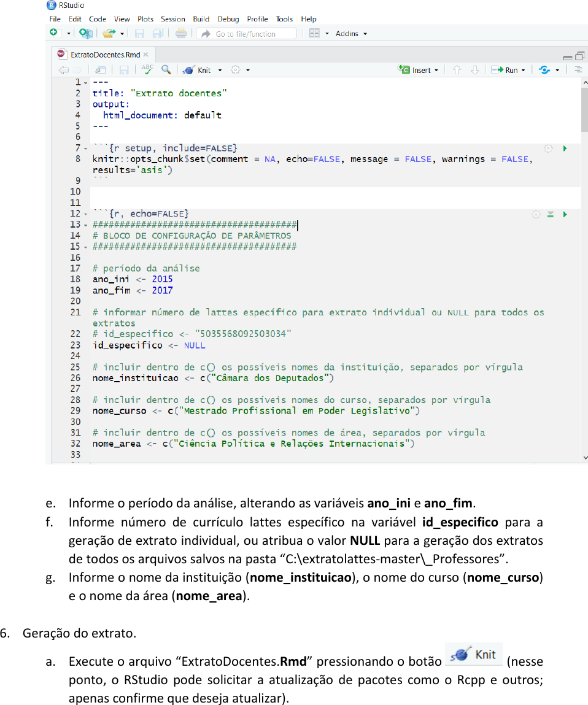Open options gear for the echo=FALSE chunk
The width and height of the screenshot is (588, 705).
click(x=536, y=214)
